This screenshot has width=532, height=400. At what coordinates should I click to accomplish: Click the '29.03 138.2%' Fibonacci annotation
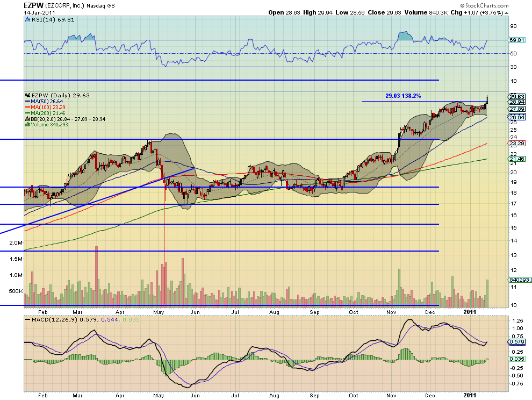403,96
